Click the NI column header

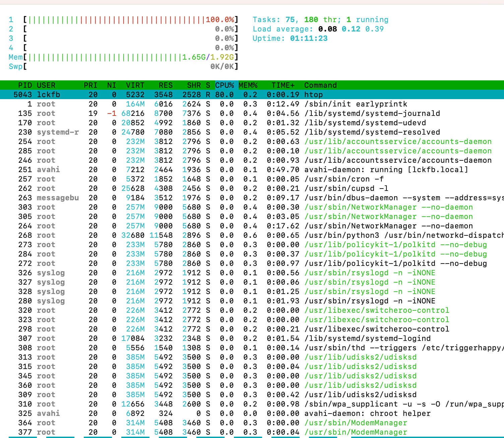112,85
